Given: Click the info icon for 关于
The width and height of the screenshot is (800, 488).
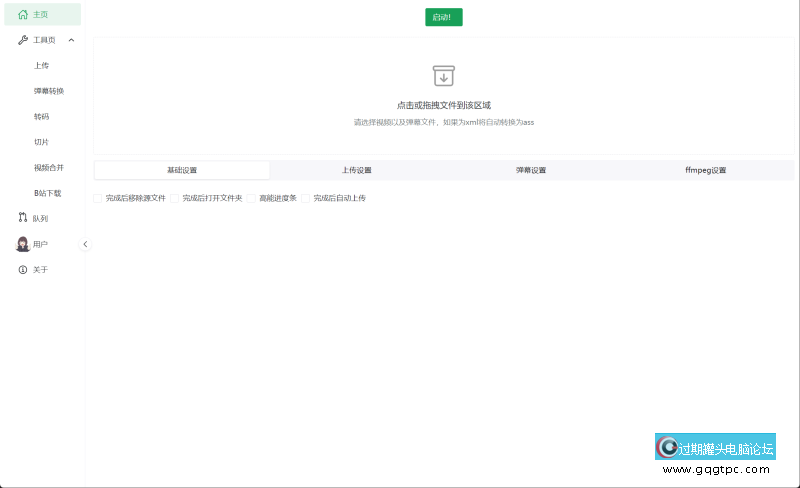Looking at the screenshot, I should click(23, 270).
